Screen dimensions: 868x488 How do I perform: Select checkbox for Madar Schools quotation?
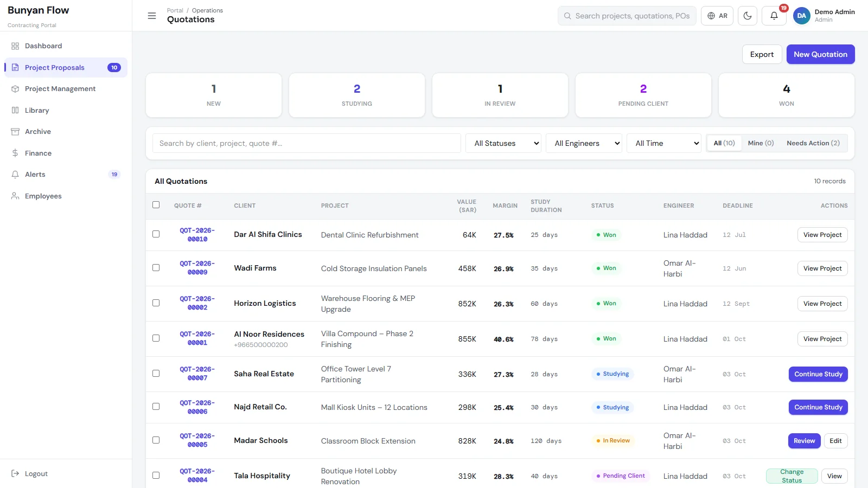pyautogui.click(x=156, y=440)
